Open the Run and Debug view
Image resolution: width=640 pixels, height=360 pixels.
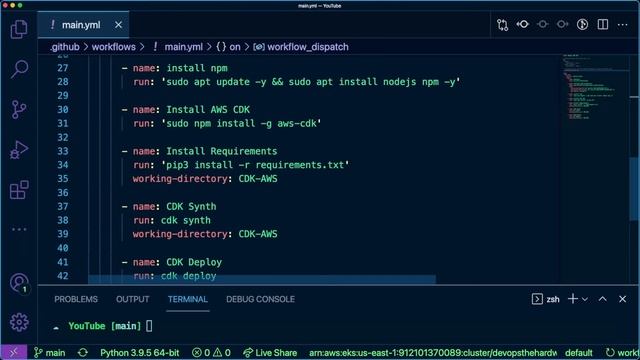pyautogui.click(x=19, y=149)
